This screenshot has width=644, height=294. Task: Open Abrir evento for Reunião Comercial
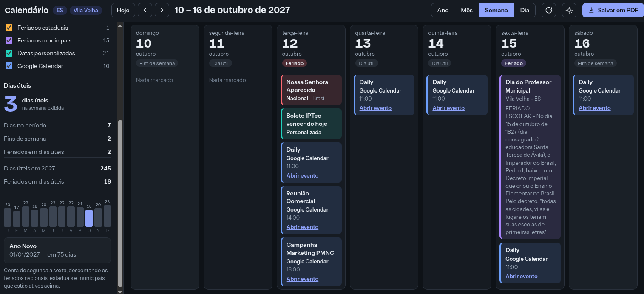click(x=302, y=227)
